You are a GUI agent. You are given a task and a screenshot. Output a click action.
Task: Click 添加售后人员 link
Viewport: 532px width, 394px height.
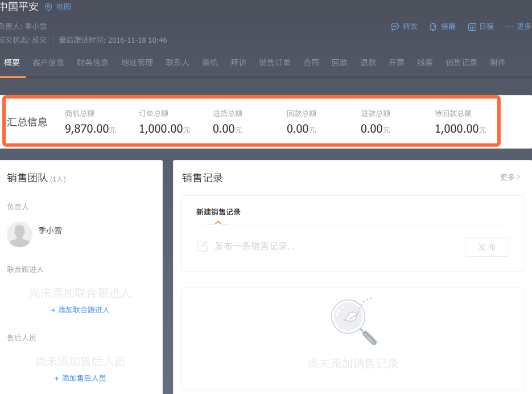pyautogui.click(x=80, y=379)
